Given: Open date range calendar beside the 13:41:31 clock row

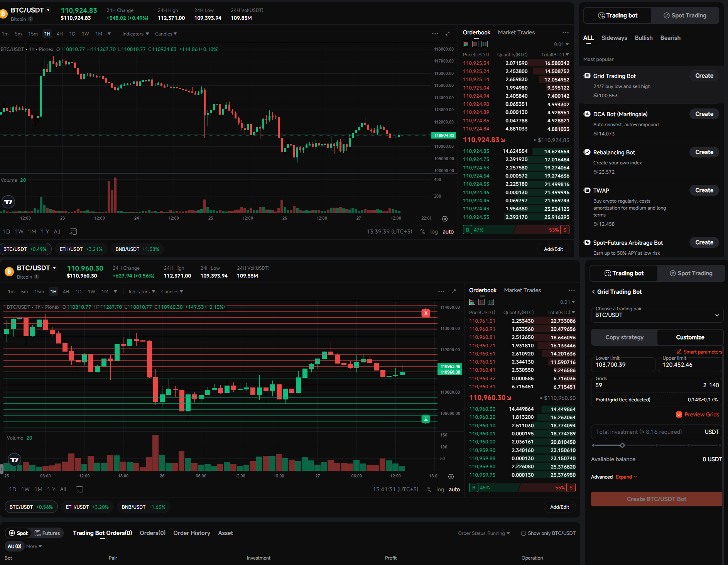Looking at the screenshot, I should point(79,489).
